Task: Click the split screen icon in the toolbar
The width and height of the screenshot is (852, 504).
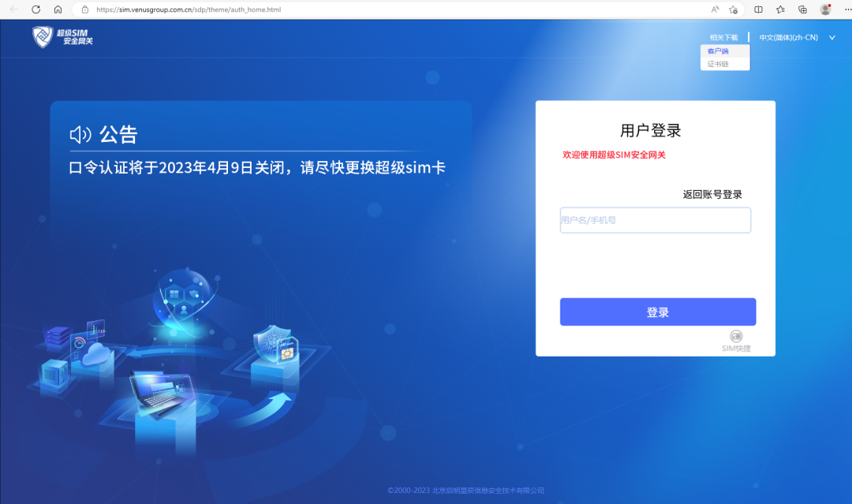Action: coord(757,9)
